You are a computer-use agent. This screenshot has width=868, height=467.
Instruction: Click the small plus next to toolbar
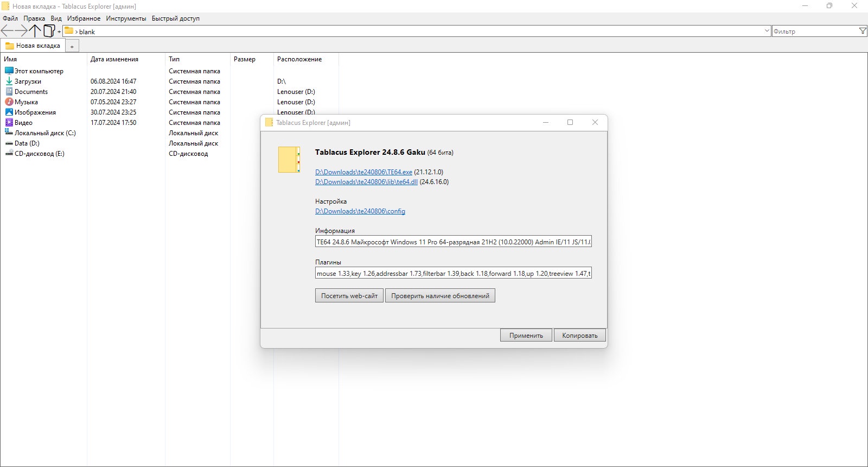pyautogui.click(x=59, y=32)
